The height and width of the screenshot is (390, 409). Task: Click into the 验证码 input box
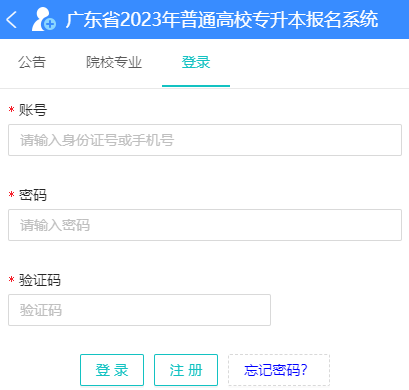139,310
